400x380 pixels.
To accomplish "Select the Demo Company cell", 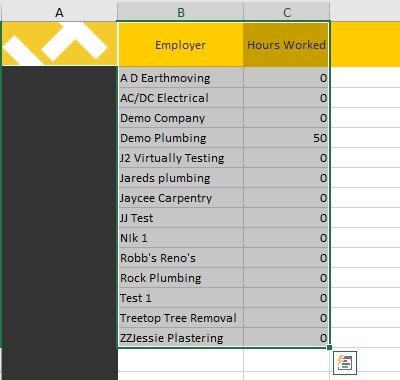I will pyautogui.click(x=181, y=118).
